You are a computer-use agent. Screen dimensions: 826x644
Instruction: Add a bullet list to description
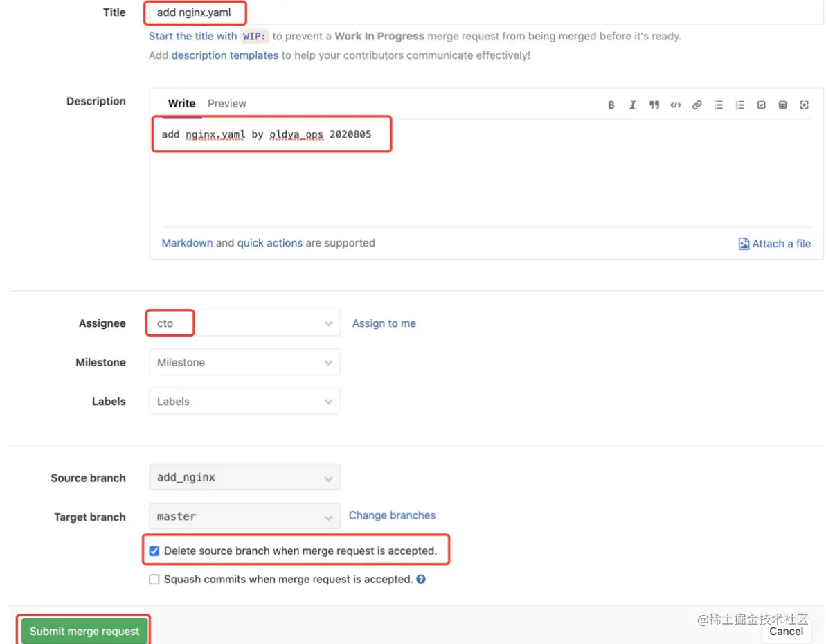point(719,105)
